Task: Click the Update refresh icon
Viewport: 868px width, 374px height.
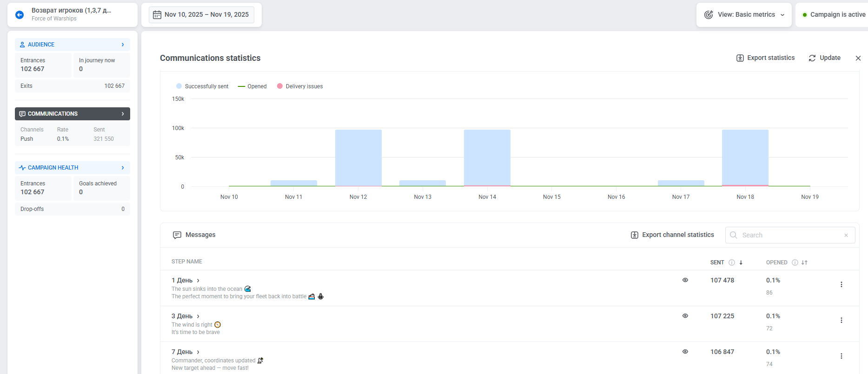Action: point(812,58)
